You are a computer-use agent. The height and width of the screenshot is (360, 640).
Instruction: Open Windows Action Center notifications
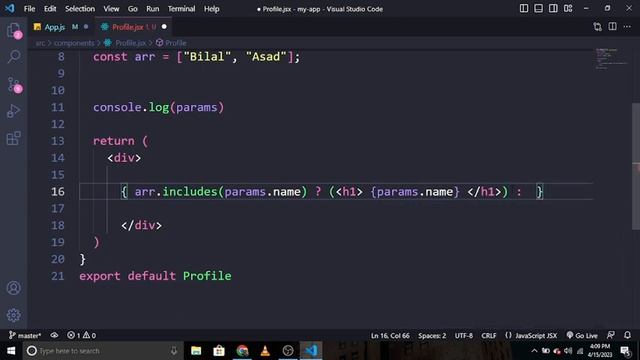click(x=625, y=351)
